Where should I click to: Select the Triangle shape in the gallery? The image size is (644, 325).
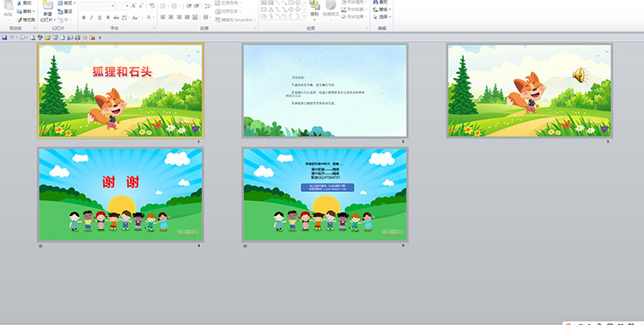click(x=270, y=9)
